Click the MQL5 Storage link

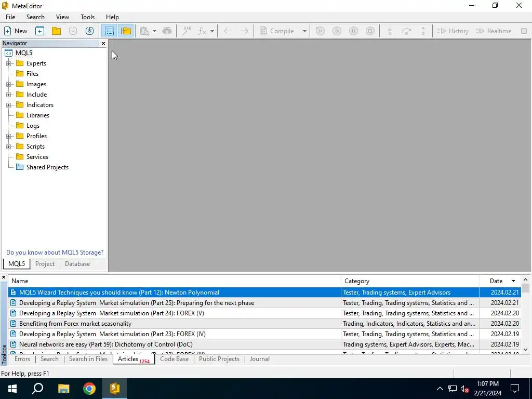pyautogui.click(x=55, y=252)
